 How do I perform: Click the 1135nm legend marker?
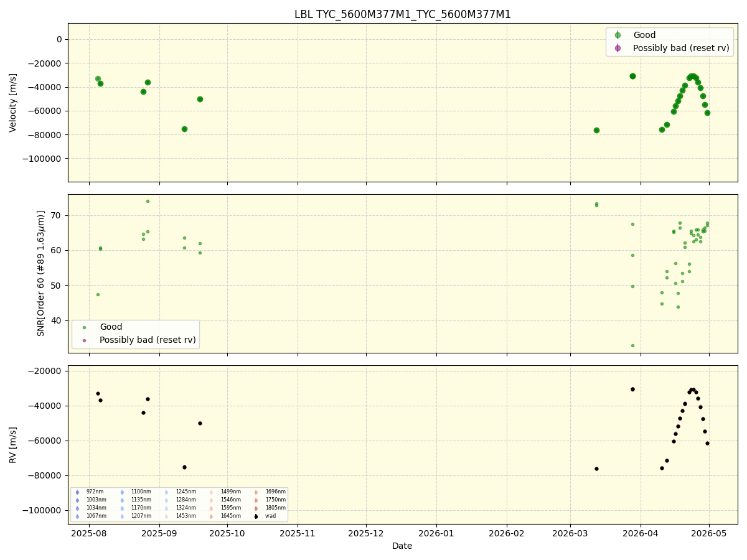122,500
